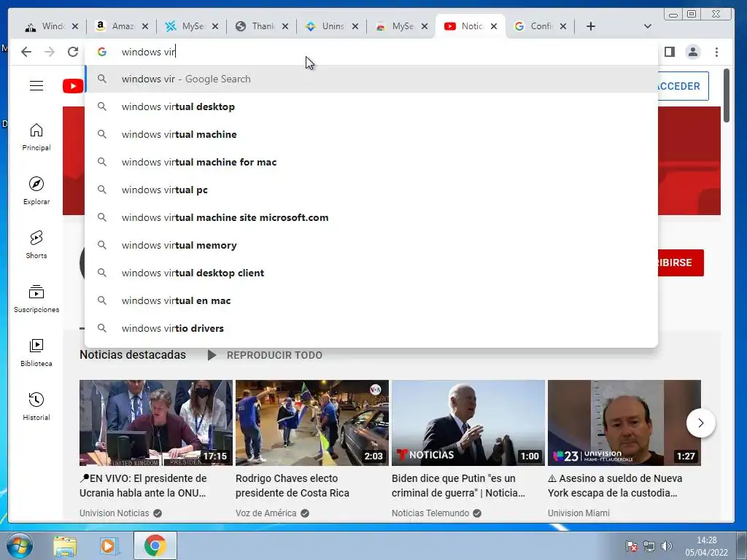The height and width of the screenshot is (560, 747).
Task: Switch to the first Wind tab
Action: point(47,26)
